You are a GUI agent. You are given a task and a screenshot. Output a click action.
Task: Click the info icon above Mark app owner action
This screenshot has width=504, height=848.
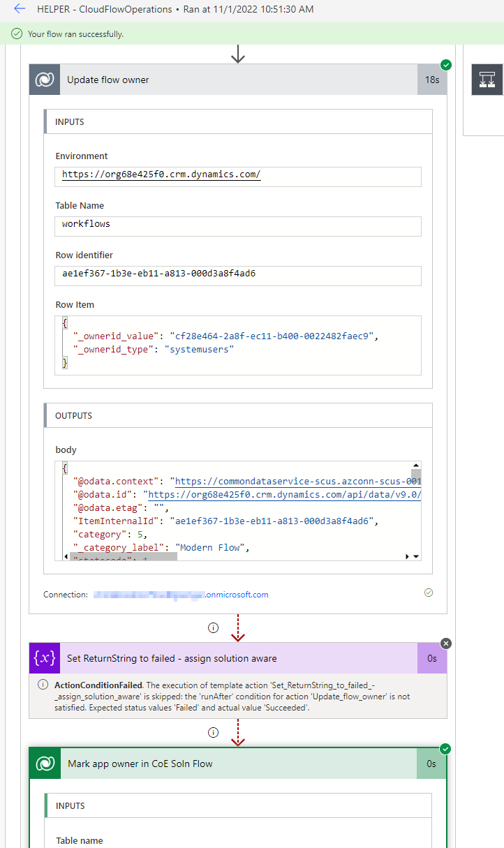213,732
